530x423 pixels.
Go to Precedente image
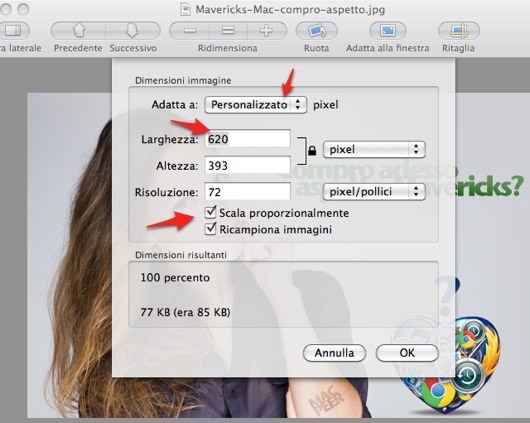pyautogui.click(x=78, y=31)
